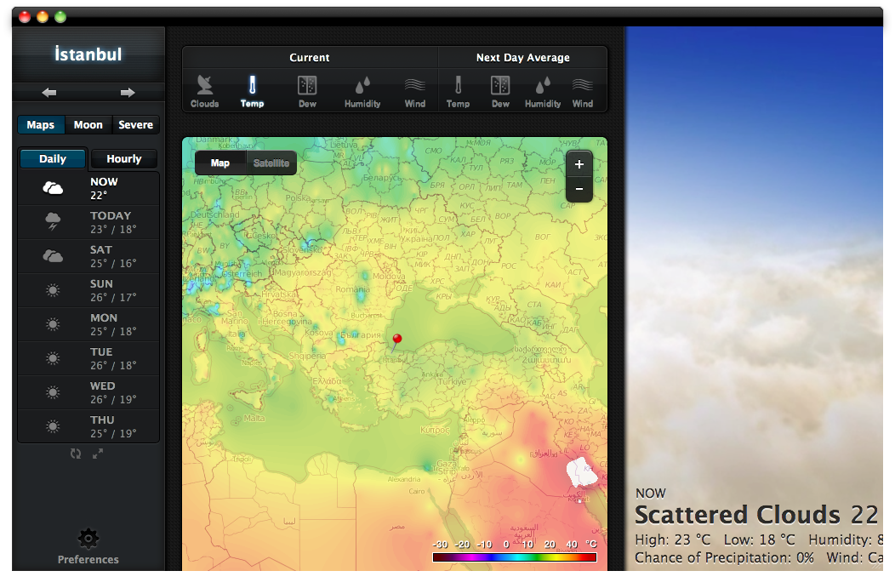Click the fullscreen expand arrows icon
The width and height of the screenshot is (895, 588).
pos(98,454)
